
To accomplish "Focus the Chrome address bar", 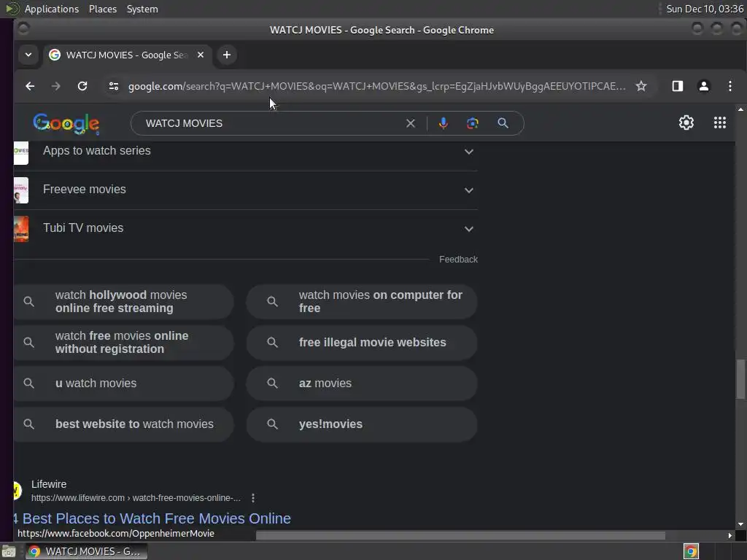I will 376,86.
